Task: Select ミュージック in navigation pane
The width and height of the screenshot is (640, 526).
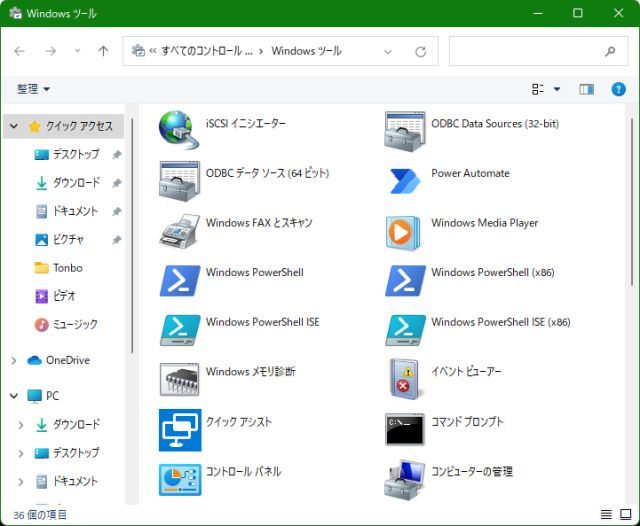Action: click(66, 324)
